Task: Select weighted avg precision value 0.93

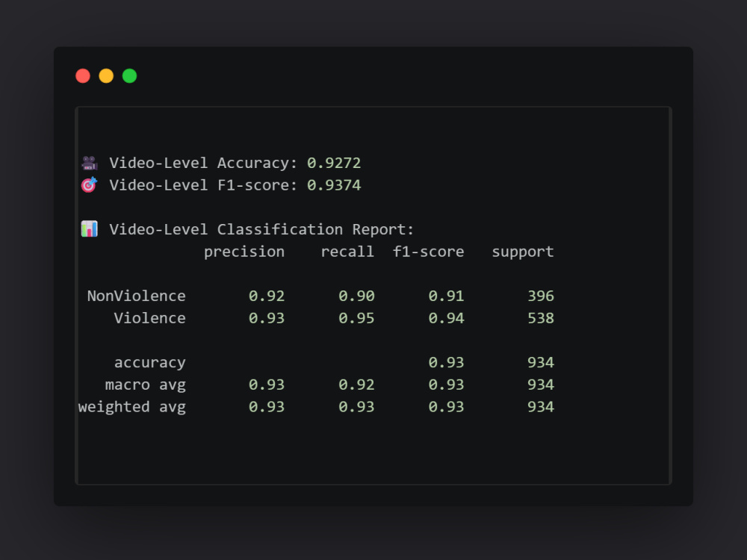Action: (267, 407)
